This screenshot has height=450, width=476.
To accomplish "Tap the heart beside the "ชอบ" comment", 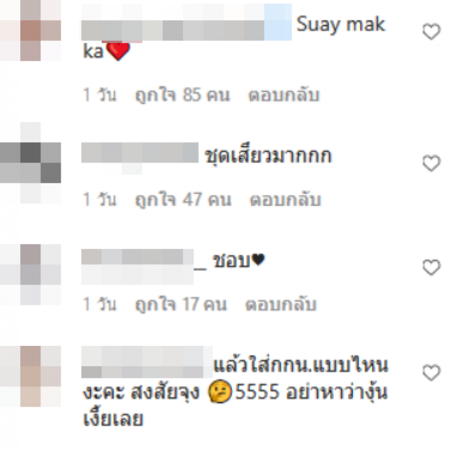I will [431, 267].
